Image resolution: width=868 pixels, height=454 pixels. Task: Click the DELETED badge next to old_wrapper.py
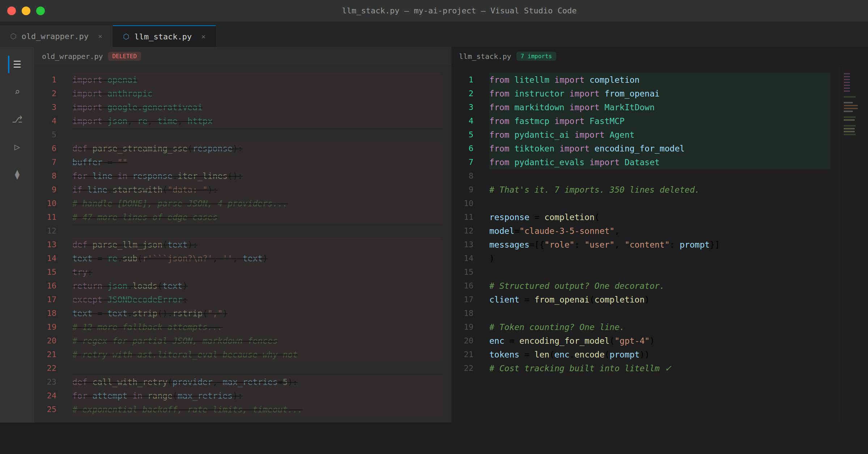coord(124,56)
